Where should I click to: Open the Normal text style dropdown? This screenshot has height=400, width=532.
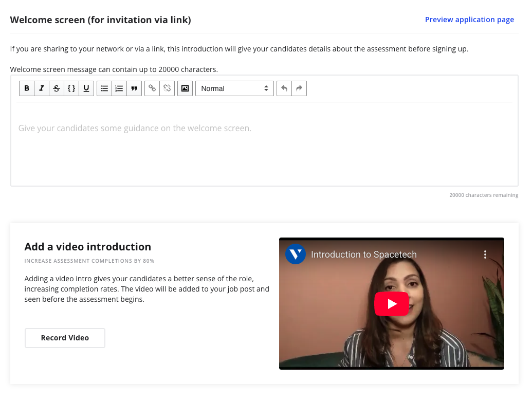click(x=234, y=88)
